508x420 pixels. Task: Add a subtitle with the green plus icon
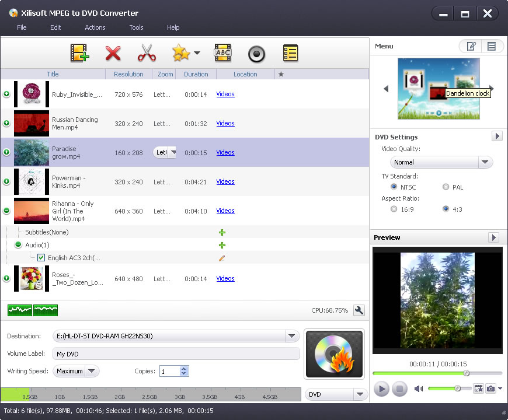[222, 232]
